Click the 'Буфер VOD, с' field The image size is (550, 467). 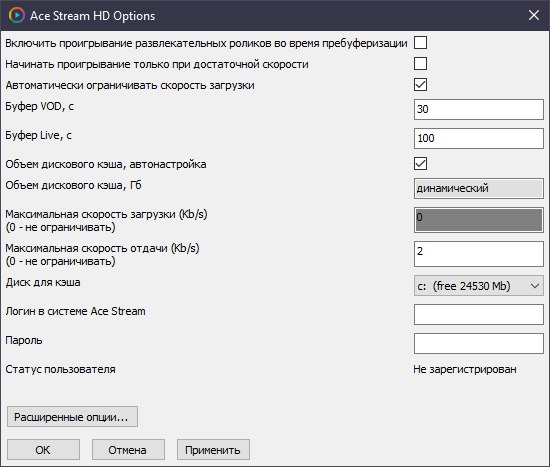[x=479, y=109]
